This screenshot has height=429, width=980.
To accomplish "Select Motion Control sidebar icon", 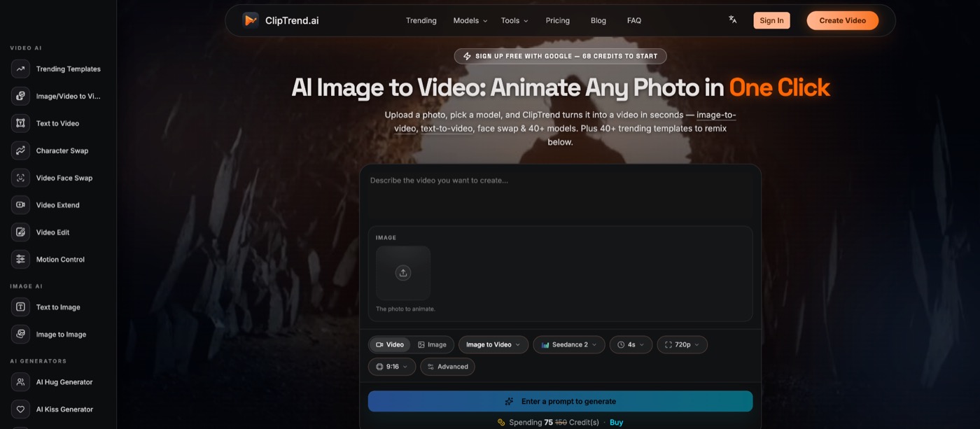I will [x=20, y=260].
